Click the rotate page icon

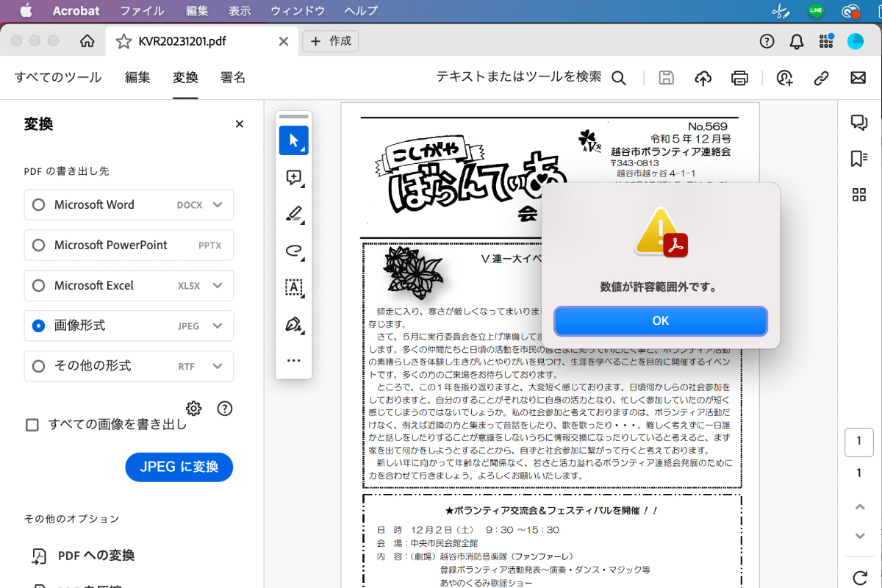(x=859, y=578)
